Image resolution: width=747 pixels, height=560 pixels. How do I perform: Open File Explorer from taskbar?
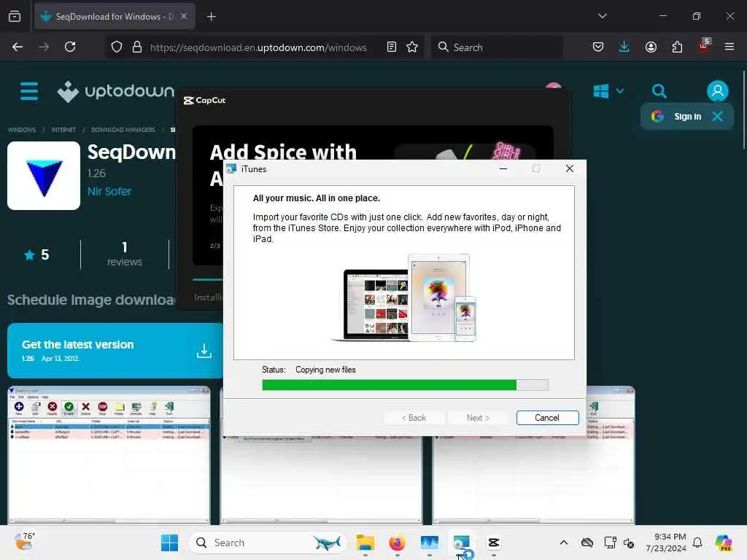365,542
